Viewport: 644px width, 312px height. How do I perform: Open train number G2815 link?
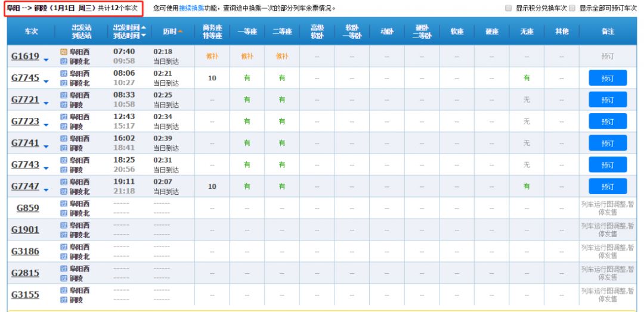tap(25, 273)
